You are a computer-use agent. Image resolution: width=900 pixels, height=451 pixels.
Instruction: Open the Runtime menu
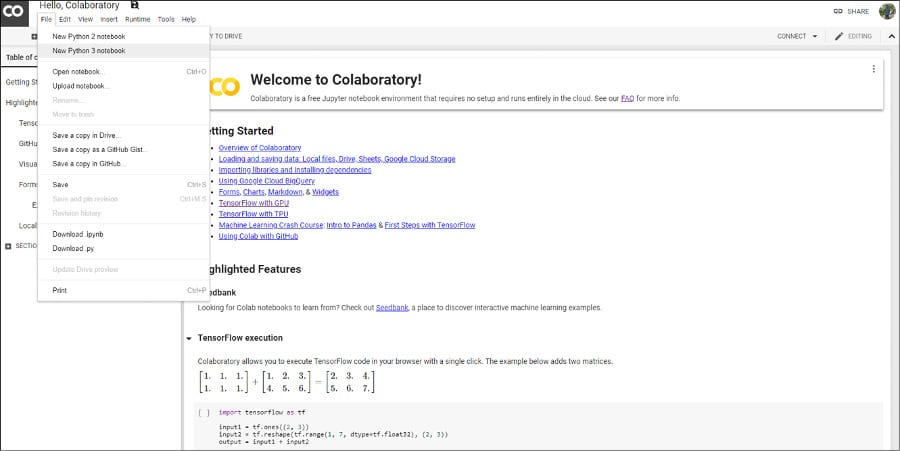pos(138,19)
